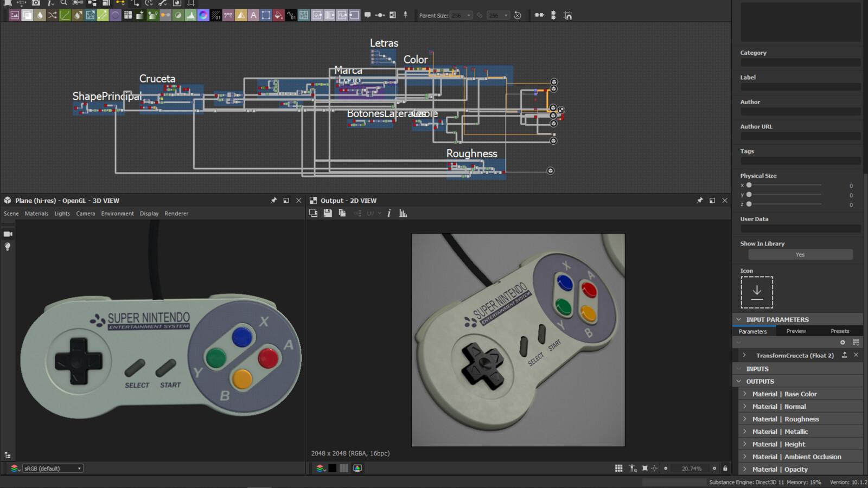Pin the Output 2D VIEW panel
The width and height of the screenshot is (868, 488).
pyautogui.click(x=700, y=200)
